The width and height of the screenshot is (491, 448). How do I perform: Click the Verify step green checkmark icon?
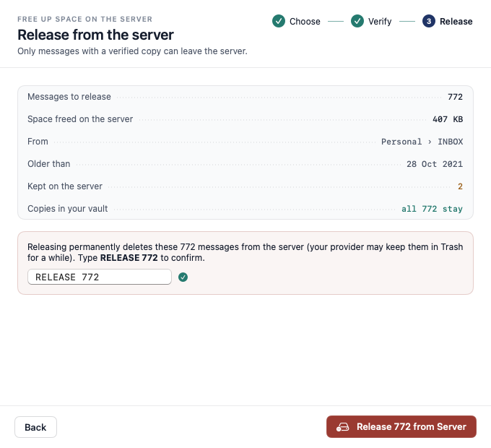[x=357, y=21]
